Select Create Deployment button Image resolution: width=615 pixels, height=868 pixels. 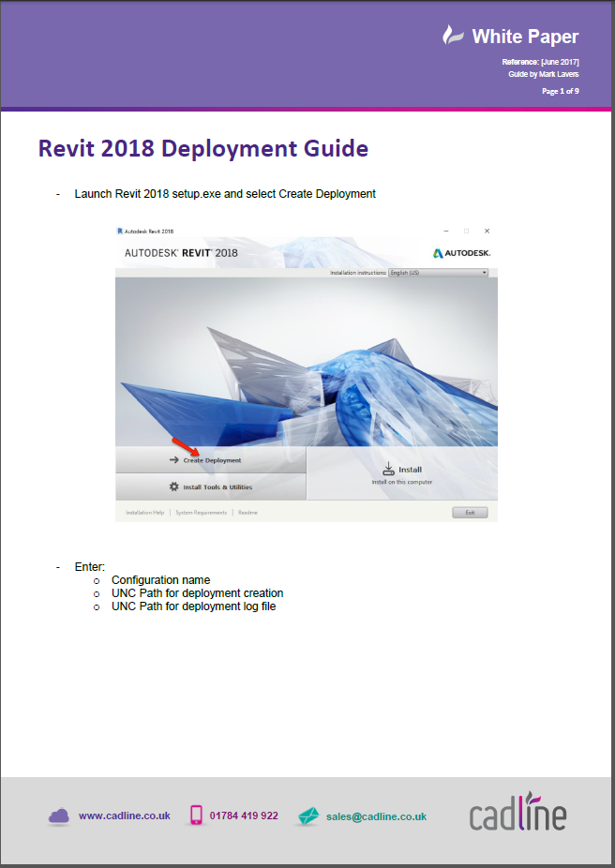click(x=210, y=460)
